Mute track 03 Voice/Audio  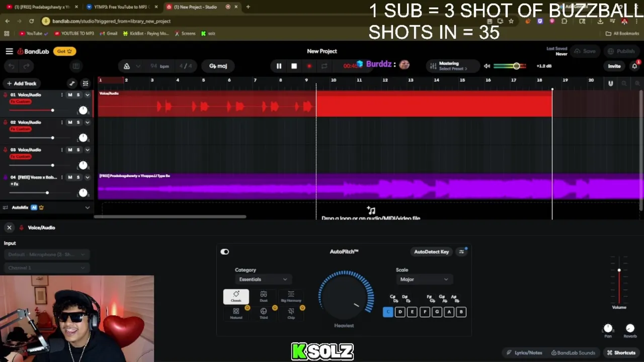[70, 149]
